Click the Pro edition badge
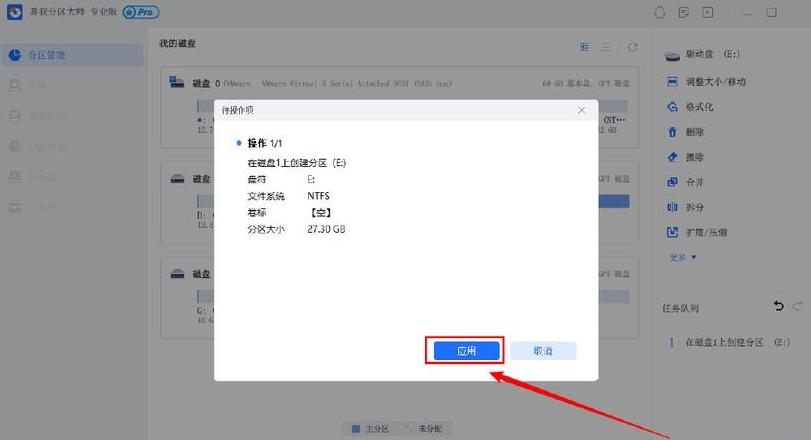The width and height of the screenshot is (811, 440). tap(141, 12)
